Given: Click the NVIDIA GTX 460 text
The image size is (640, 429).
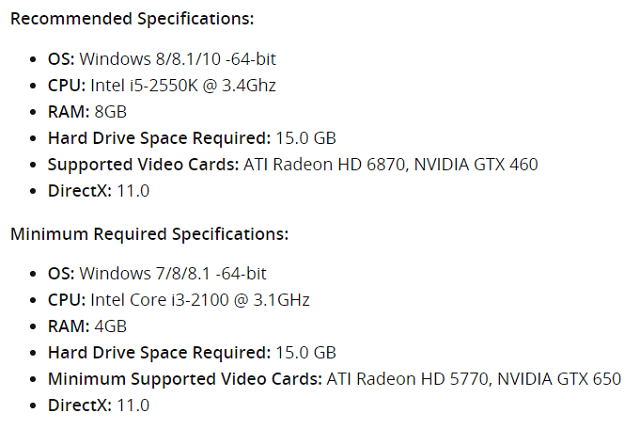Looking at the screenshot, I should pos(476,164).
